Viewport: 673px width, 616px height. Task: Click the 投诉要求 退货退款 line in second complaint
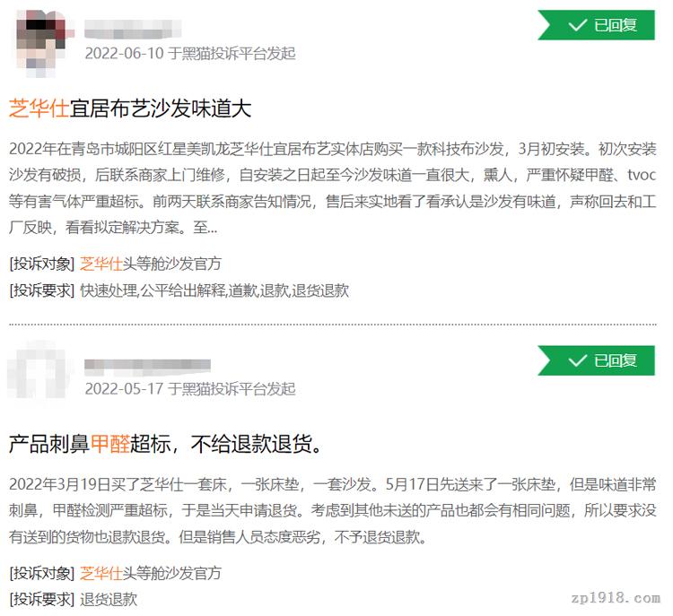click(x=73, y=599)
